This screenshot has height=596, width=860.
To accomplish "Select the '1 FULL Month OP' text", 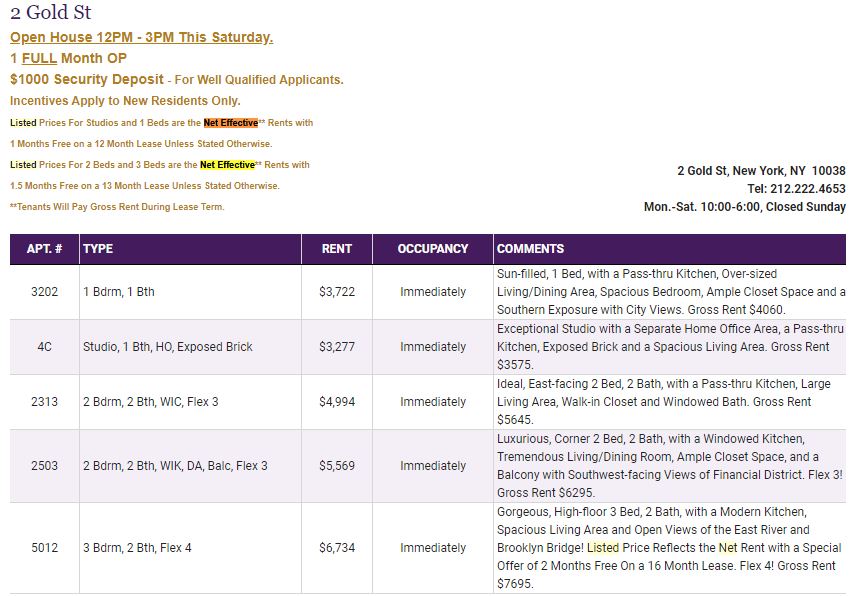I will (69, 58).
